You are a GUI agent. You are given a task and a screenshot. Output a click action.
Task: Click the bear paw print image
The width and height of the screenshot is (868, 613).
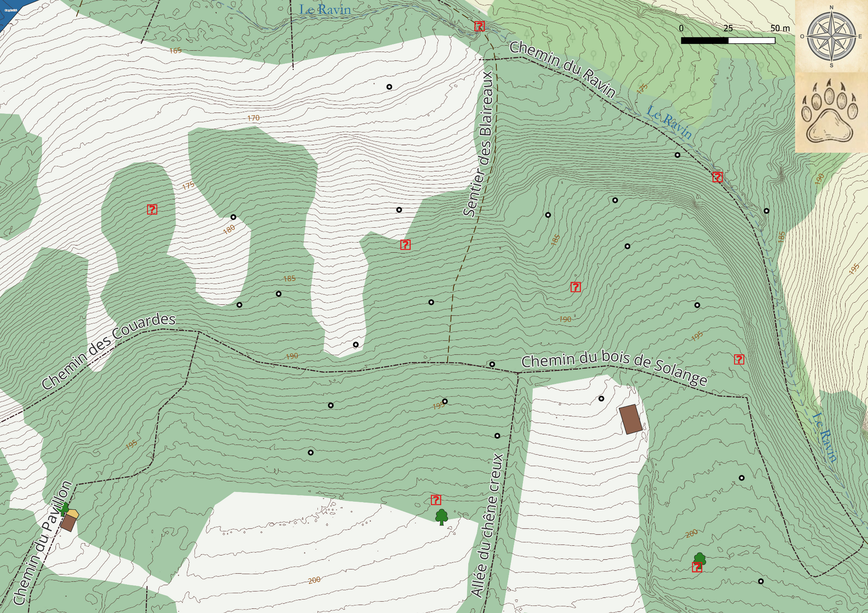pyautogui.click(x=830, y=112)
